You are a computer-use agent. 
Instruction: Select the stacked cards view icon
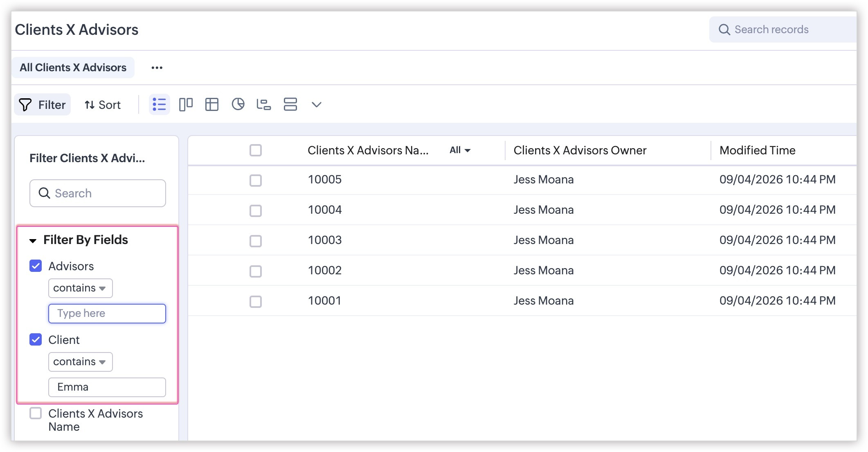click(290, 104)
